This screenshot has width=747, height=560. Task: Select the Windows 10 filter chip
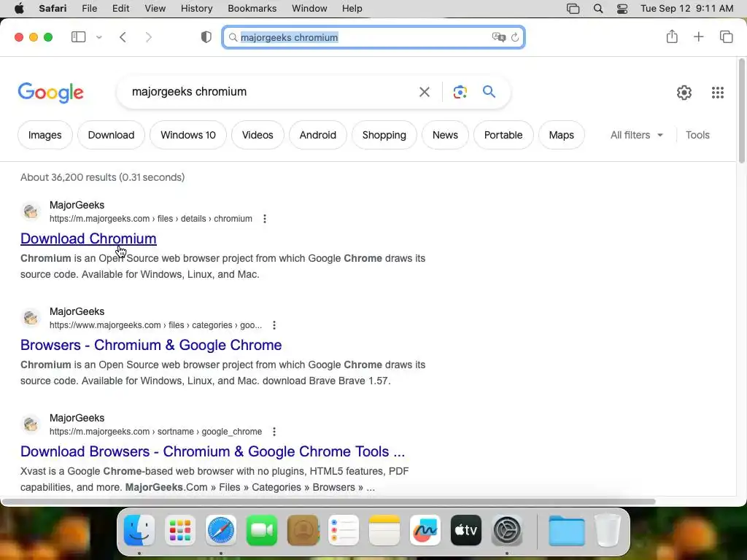coord(188,135)
